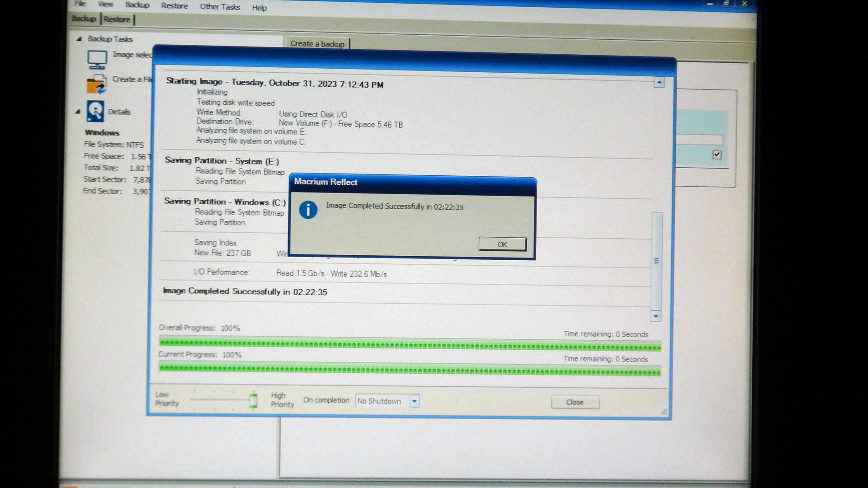Click 'Using Direct Disk I/O' text
This screenshot has width=868, height=488.
pyautogui.click(x=313, y=114)
